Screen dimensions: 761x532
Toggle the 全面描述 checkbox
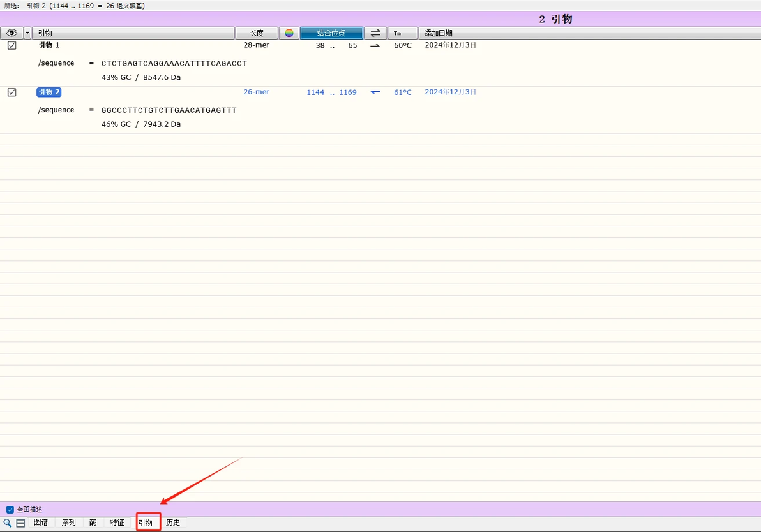10,509
